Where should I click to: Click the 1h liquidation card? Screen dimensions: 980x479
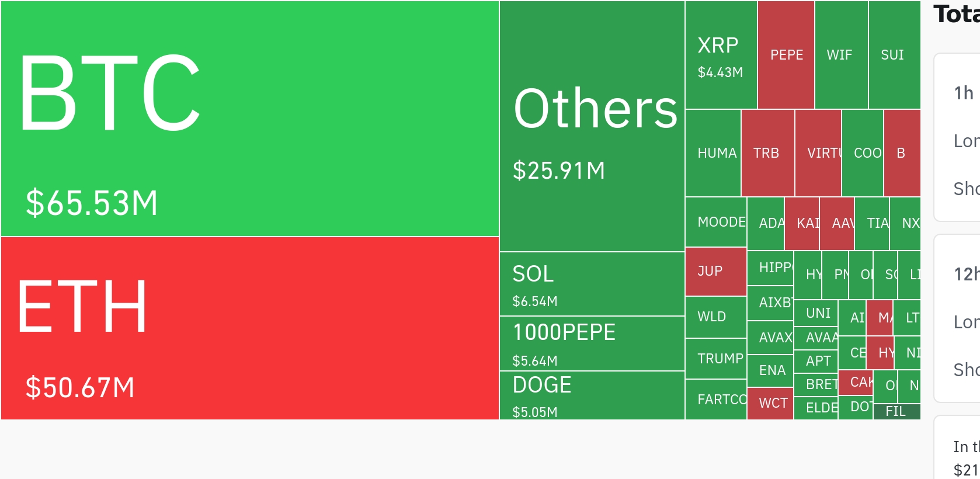click(957, 137)
